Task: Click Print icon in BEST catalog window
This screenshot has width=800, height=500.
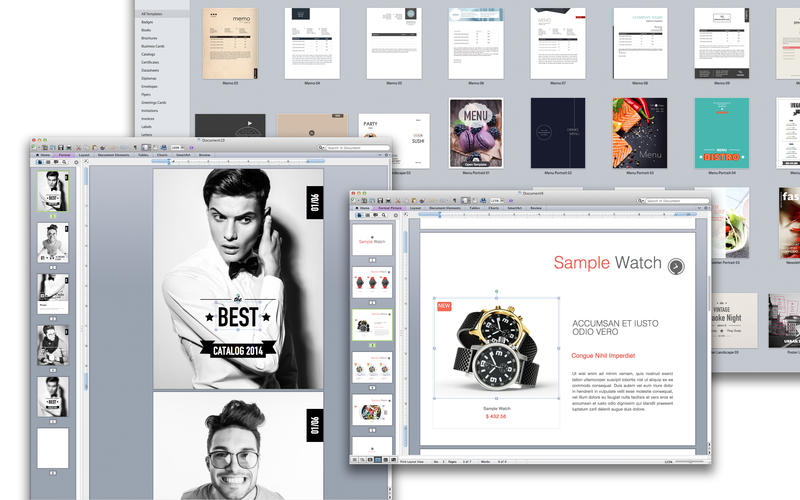Action: coord(69,147)
